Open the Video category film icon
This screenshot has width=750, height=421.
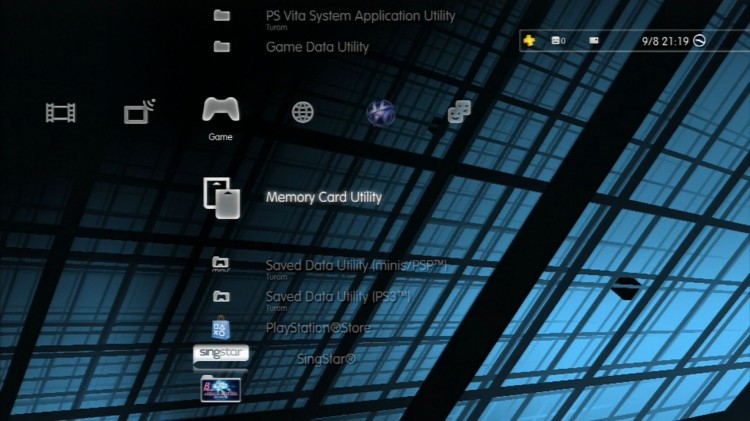click(60, 113)
